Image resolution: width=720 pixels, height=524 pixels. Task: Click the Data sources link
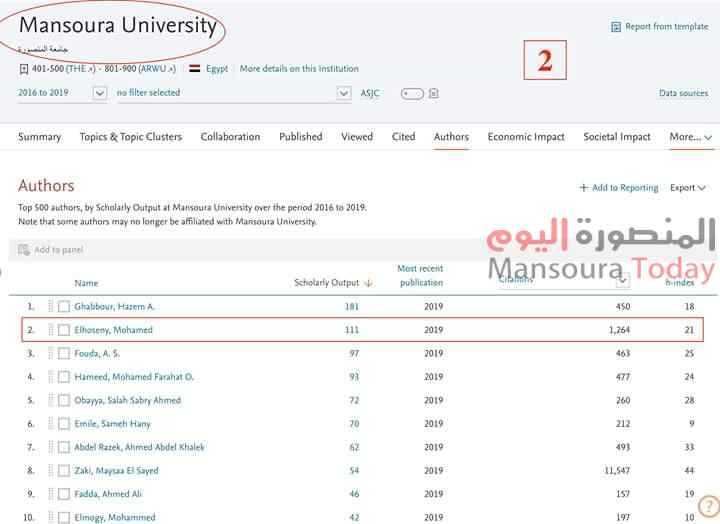point(683,94)
